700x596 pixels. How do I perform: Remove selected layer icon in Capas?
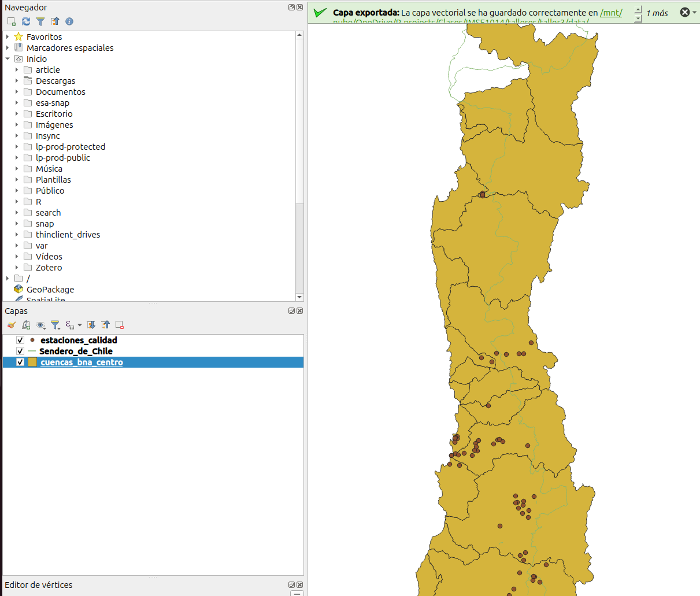pyautogui.click(x=120, y=325)
